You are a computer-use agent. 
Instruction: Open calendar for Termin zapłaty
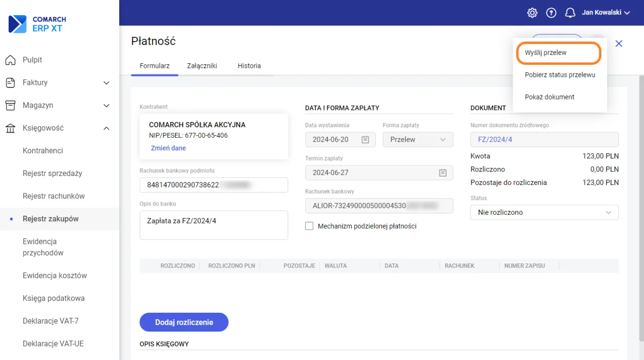click(x=443, y=173)
